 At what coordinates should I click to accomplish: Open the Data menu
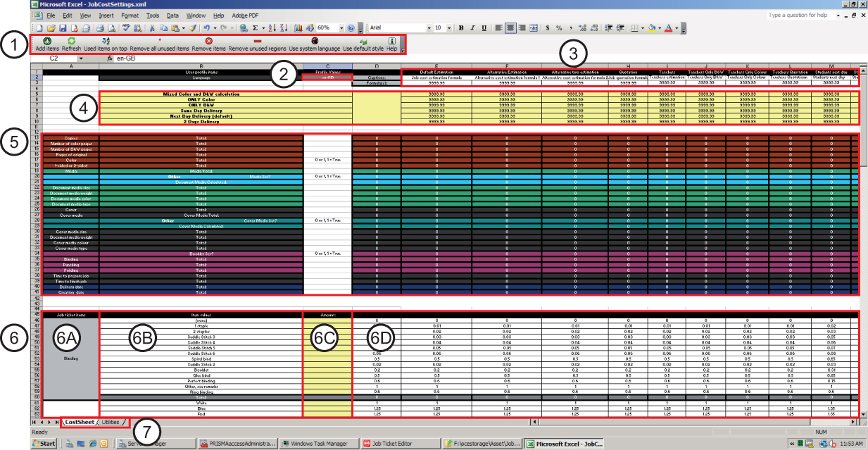click(x=172, y=15)
